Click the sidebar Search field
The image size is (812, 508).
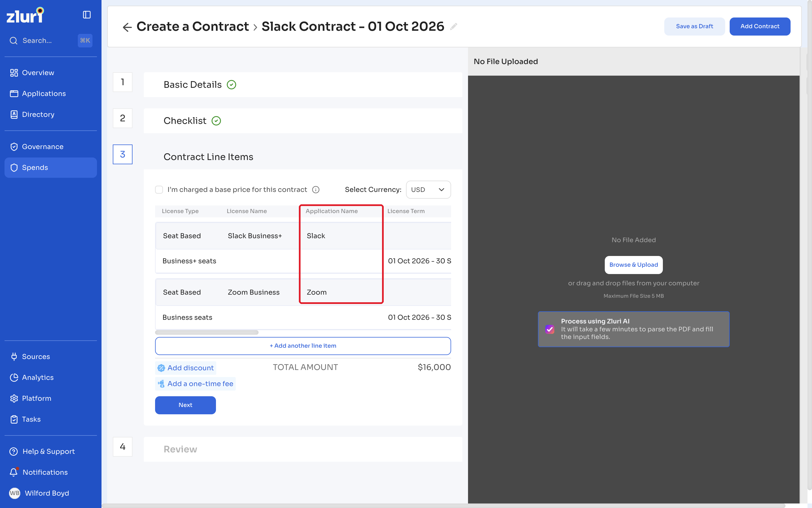click(x=51, y=41)
